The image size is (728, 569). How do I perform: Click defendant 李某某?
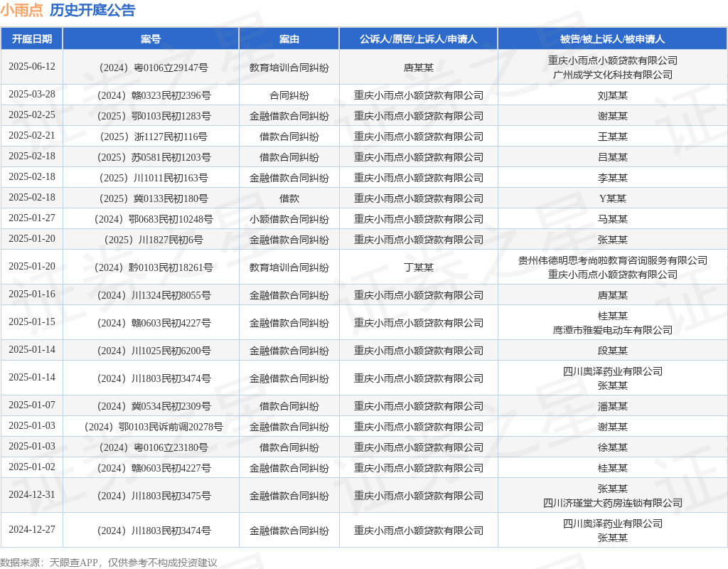tap(612, 178)
